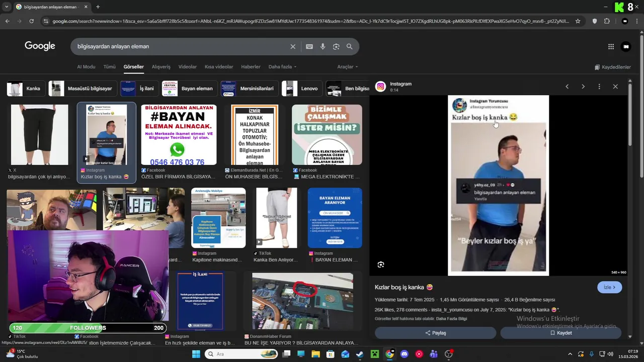The width and height of the screenshot is (644, 362).
Task: Switch to the 'Alışveriş' tab
Action: (161, 67)
